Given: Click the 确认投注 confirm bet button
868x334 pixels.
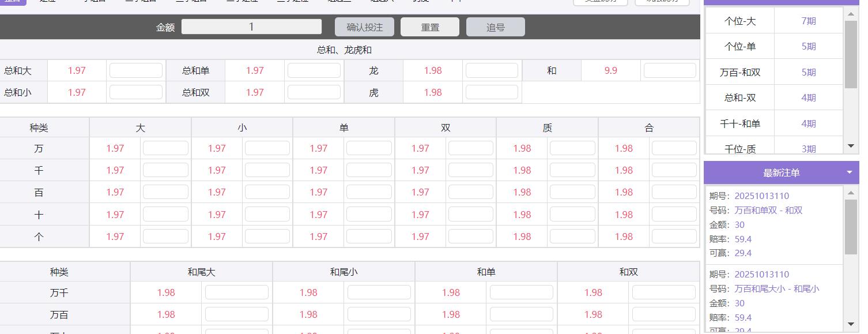Looking at the screenshot, I should pyautogui.click(x=365, y=26).
